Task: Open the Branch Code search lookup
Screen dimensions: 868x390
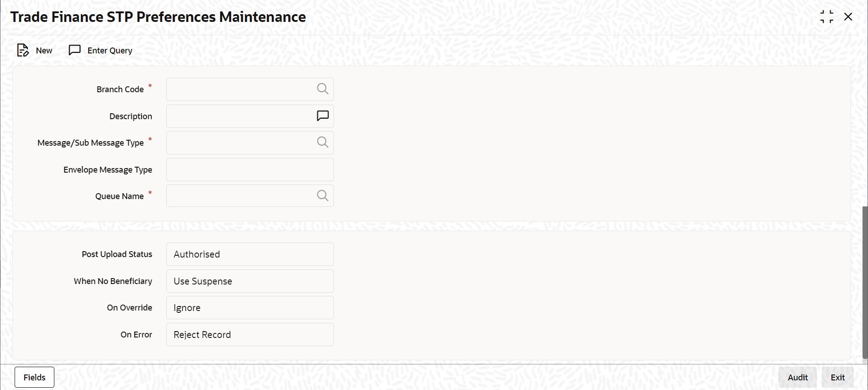Action: [323, 89]
